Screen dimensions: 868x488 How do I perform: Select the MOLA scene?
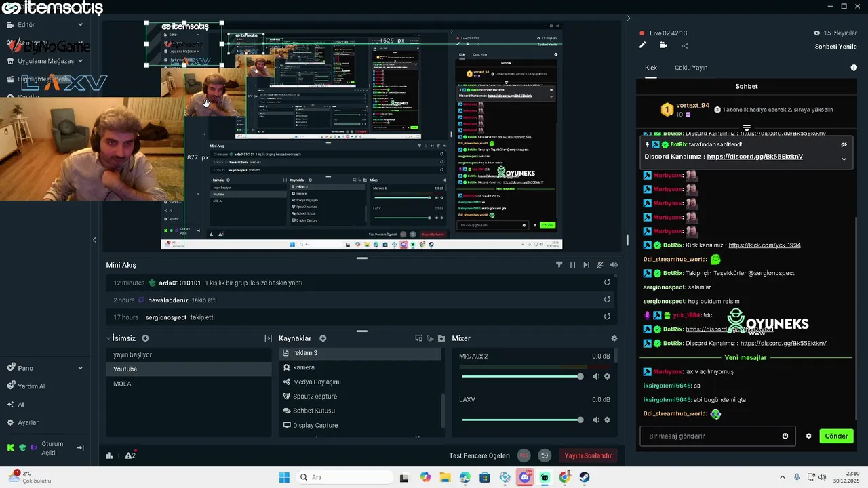[x=189, y=384]
